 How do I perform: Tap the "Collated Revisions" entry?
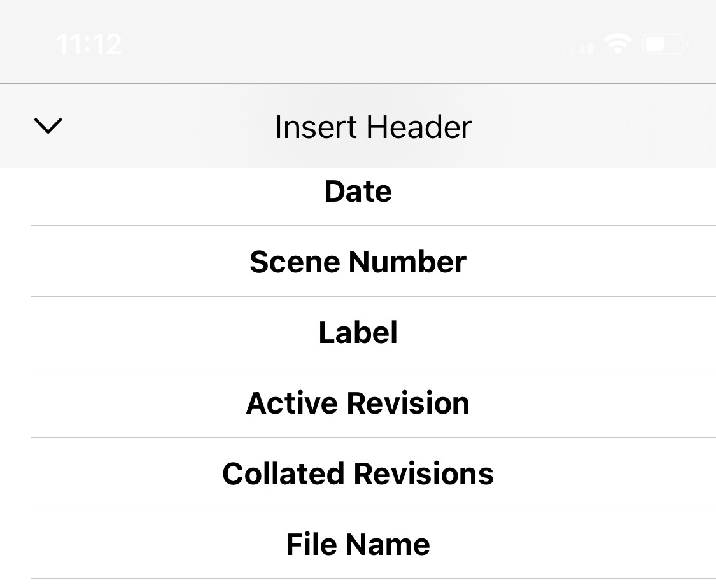click(x=358, y=473)
